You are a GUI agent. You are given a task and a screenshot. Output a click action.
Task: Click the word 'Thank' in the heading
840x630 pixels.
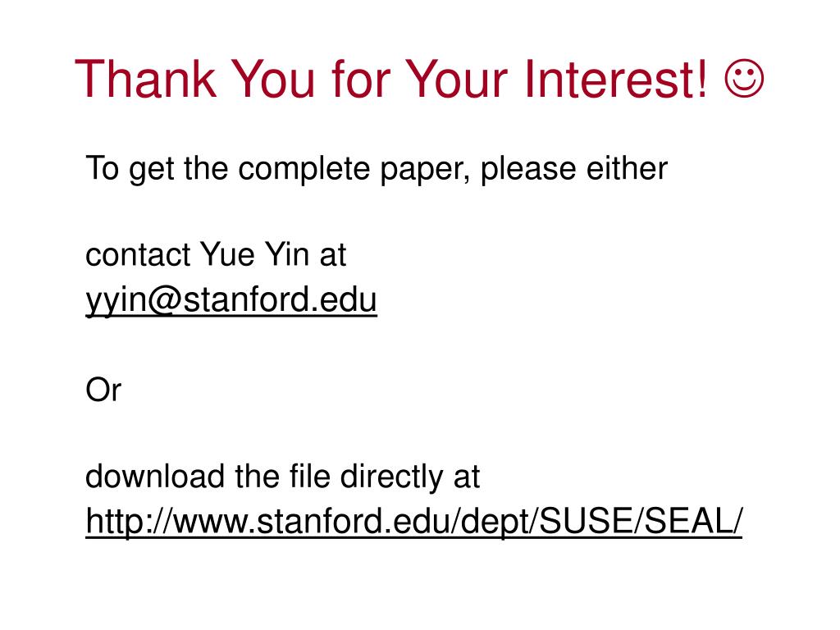(146, 79)
